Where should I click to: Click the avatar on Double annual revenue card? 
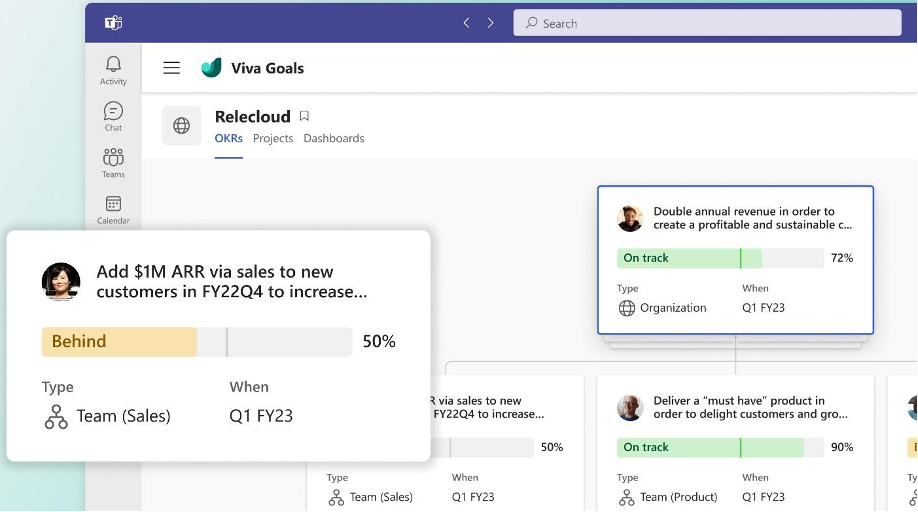[x=630, y=218]
